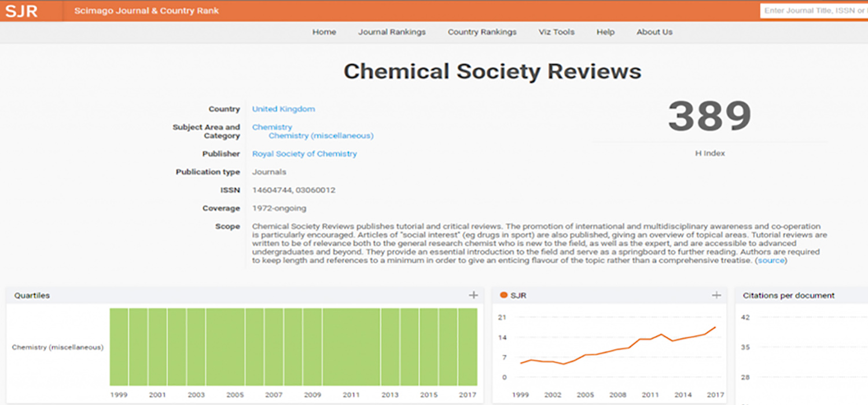Click the SJR logo
Viewport: 868px width, 405px height.
tap(21, 11)
